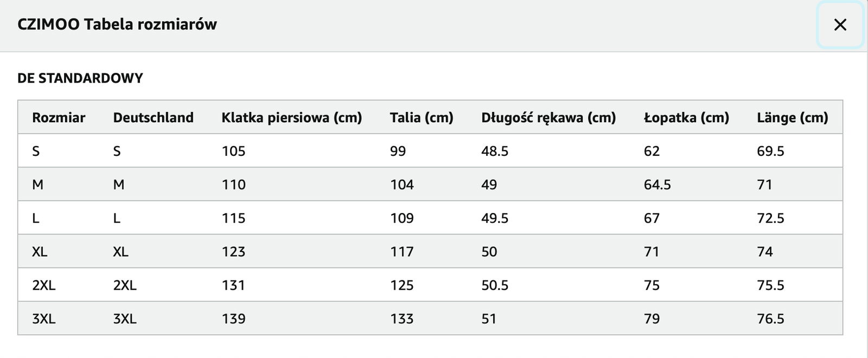Click waist value 104 for M
Screen dimensions: 868x358
pos(401,185)
